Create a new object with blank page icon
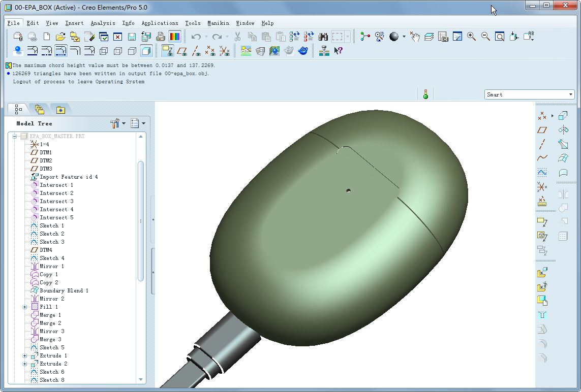581x392 pixels. pyautogui.click(x=47, y=37)
